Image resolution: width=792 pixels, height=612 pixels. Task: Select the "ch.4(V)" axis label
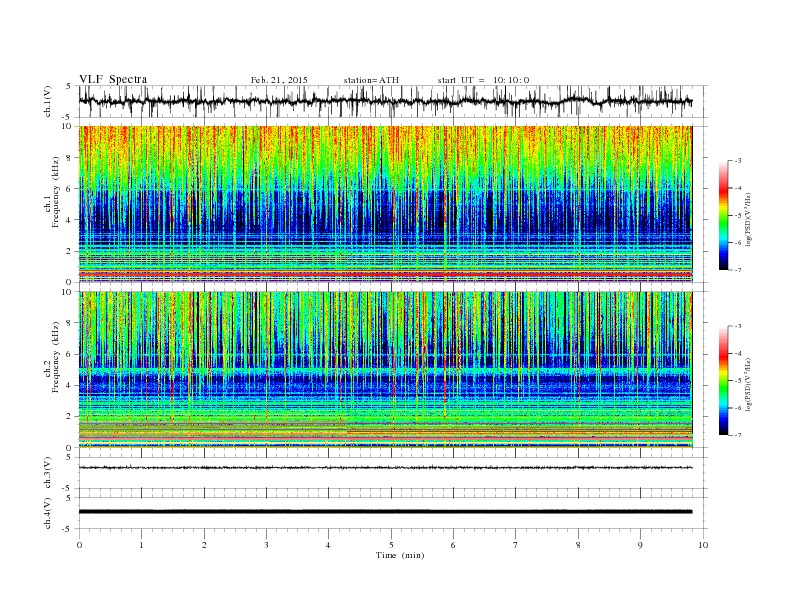point(48,513)
